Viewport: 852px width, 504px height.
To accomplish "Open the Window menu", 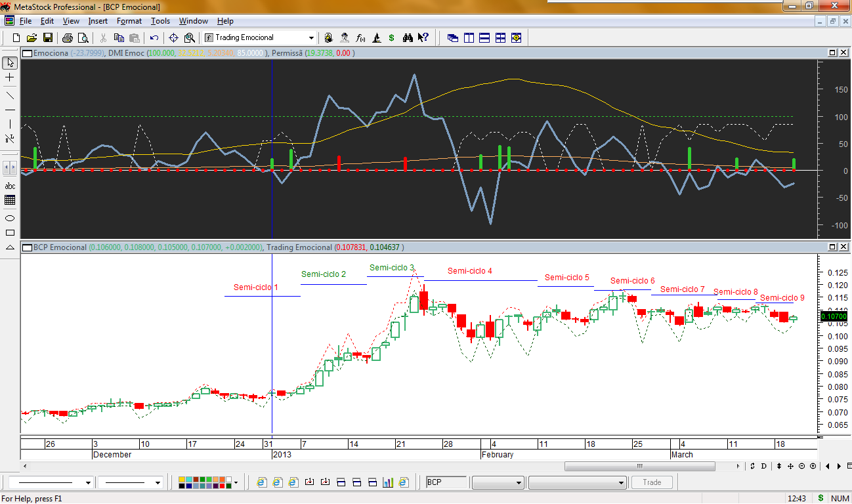I will [194, 21].
